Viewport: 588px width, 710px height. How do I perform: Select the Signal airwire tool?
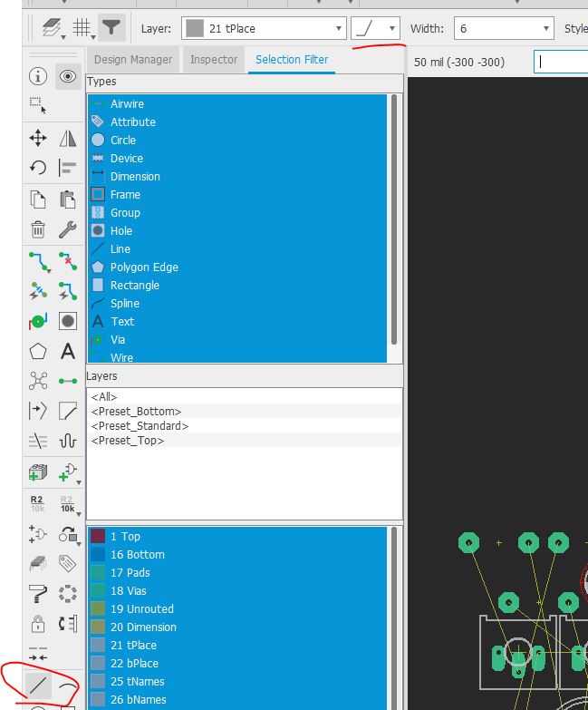tap(68, 381)
